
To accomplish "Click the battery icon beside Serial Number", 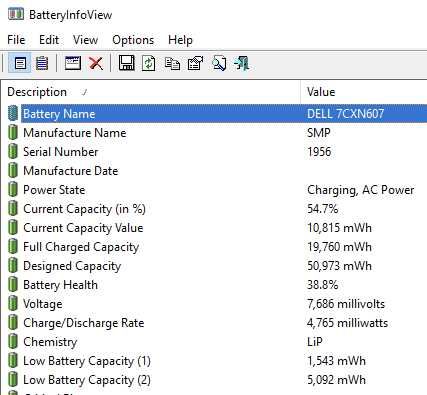I will pyautogui.click(x=13, y=152).
